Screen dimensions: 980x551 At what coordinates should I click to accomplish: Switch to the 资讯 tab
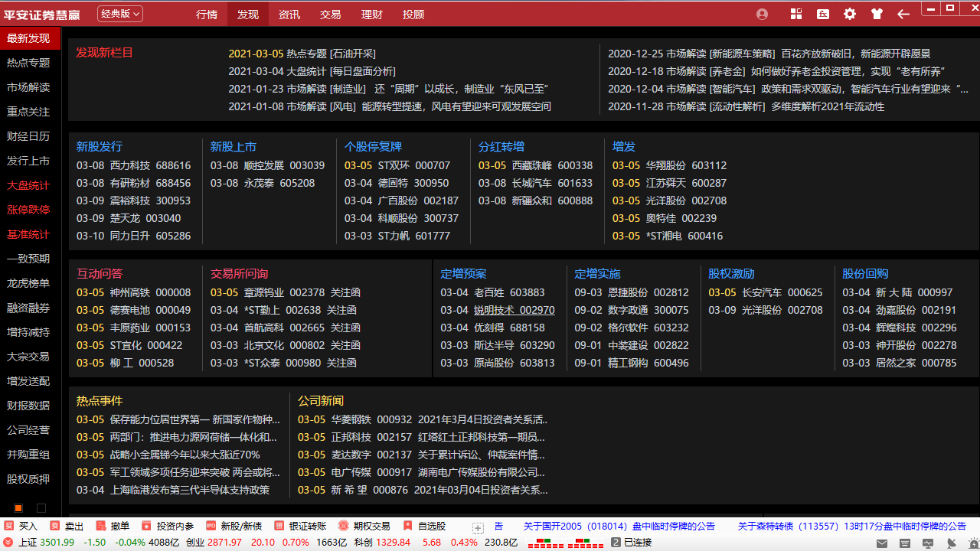point(289,14)
